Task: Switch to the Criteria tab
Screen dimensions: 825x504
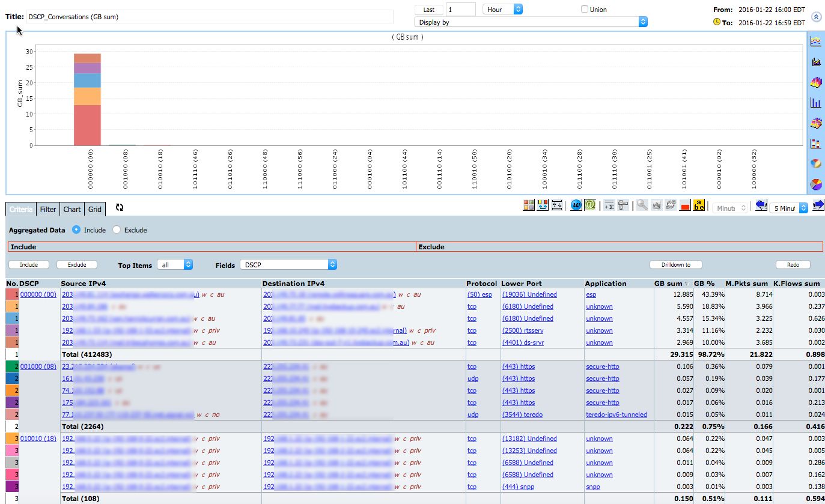Action: pyautogui.click(x=21, y=209)
